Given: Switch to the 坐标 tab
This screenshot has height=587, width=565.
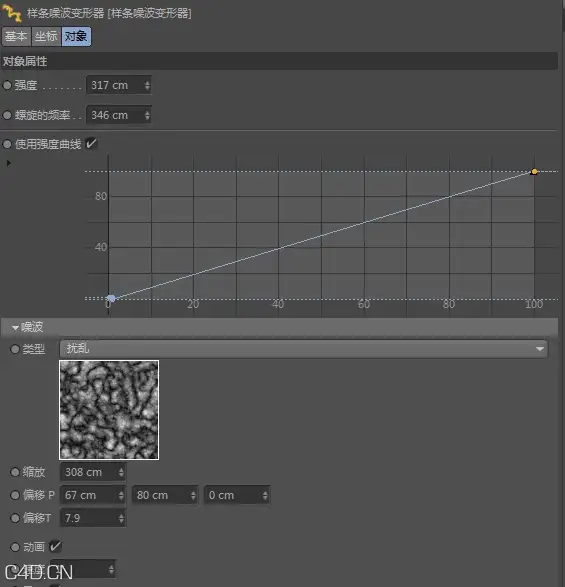Looking at the screenshot, I should 46,36.
